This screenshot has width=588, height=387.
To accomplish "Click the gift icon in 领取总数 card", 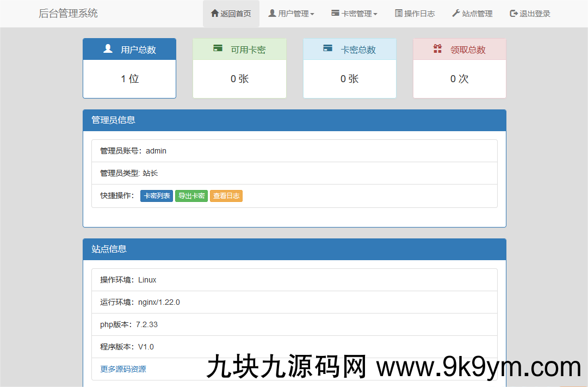I will tap(437, 48).
